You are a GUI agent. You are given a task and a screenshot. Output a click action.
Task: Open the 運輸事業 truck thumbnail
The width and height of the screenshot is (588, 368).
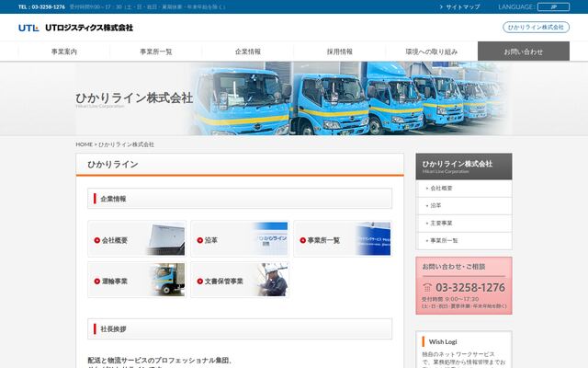(167, 280)
